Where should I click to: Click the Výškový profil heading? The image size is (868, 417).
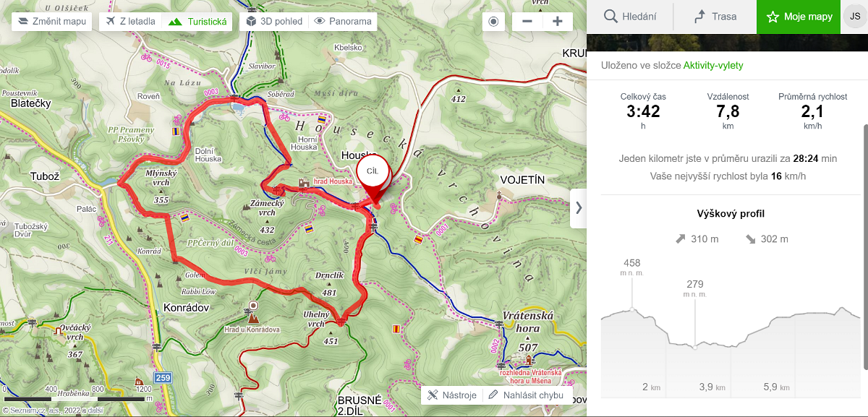(x=731, y=214)
